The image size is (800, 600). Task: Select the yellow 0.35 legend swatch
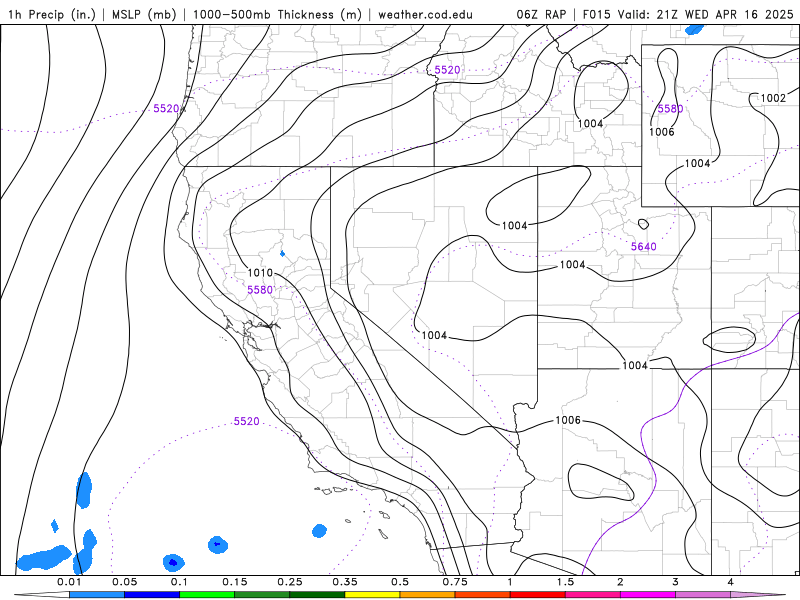[x=372, y=595]
